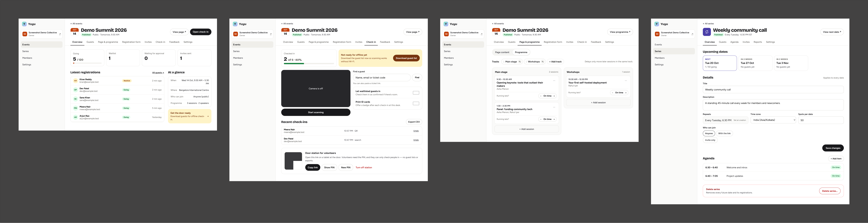Select the Programme segment

tap(521, 52)
